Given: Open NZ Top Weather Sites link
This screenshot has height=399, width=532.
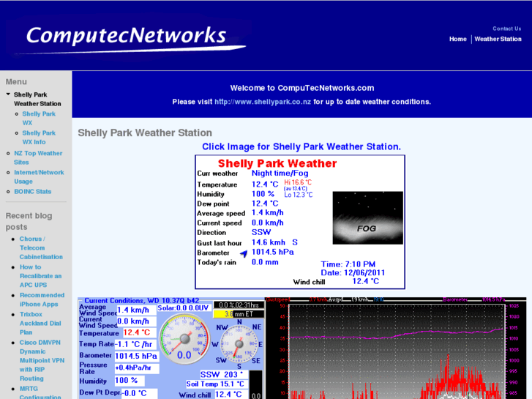Looking at the screenshot, I should [x=38, y=157].
